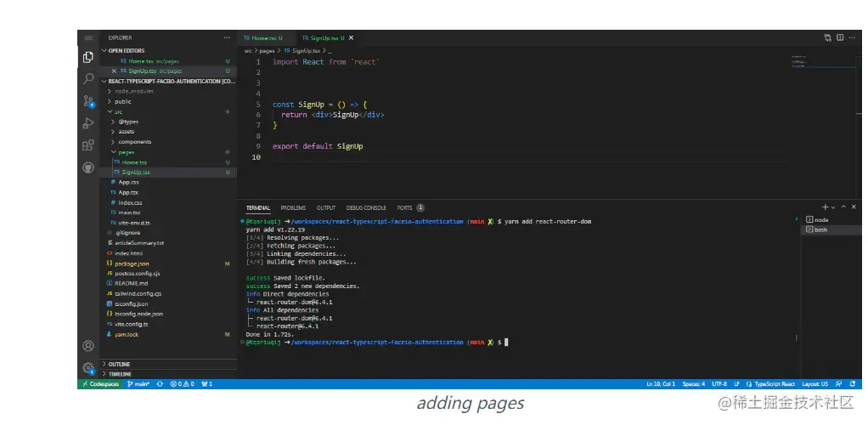Click the Ln 10, Col 1 indicator
The width and height of the screenshot is (868, 425).
[661, 384]
